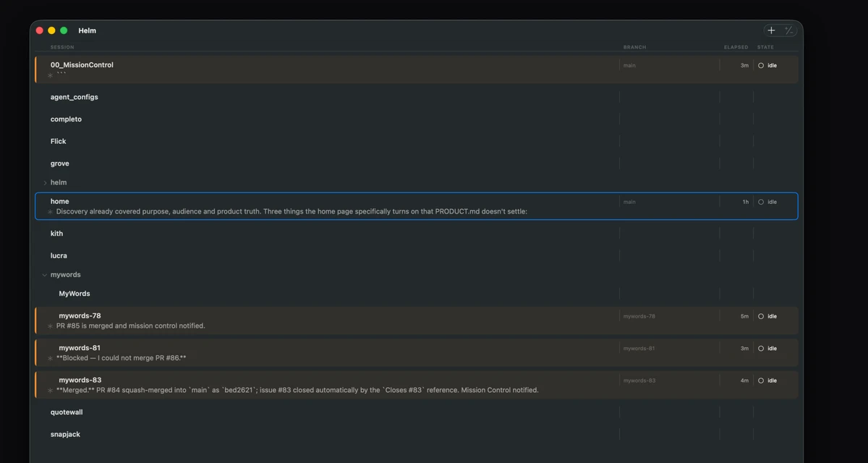Screen dimensions: 868x463
Task: Select the mywords-81 session name
Action: (x=80, y=348)
